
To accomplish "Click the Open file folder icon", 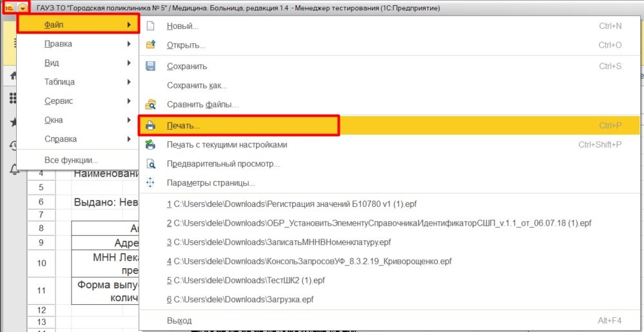I will pyautogui.click(x=151, y=45).
